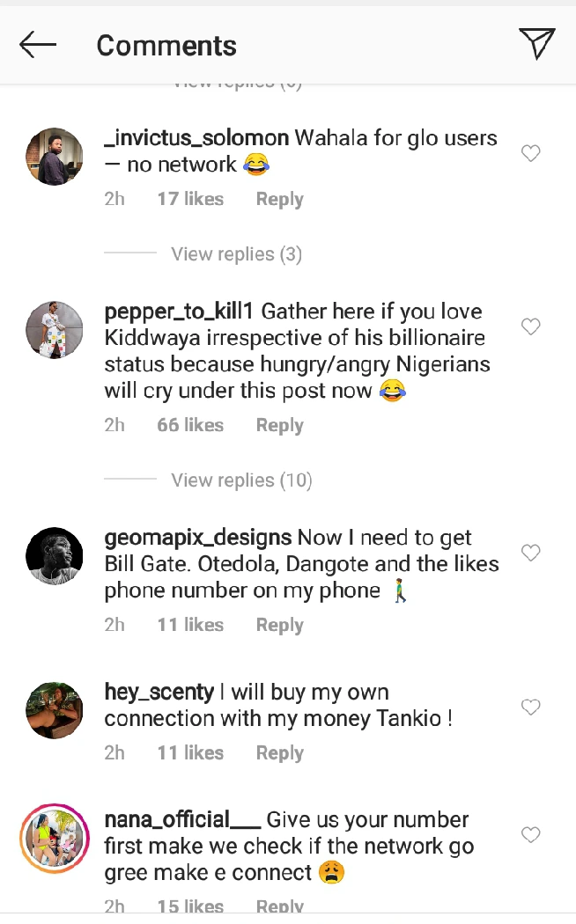Image resolution: width=576 pixels, height=924 pixels.
Task: Open the geomapix_designs username link
Action: point(198,538)
